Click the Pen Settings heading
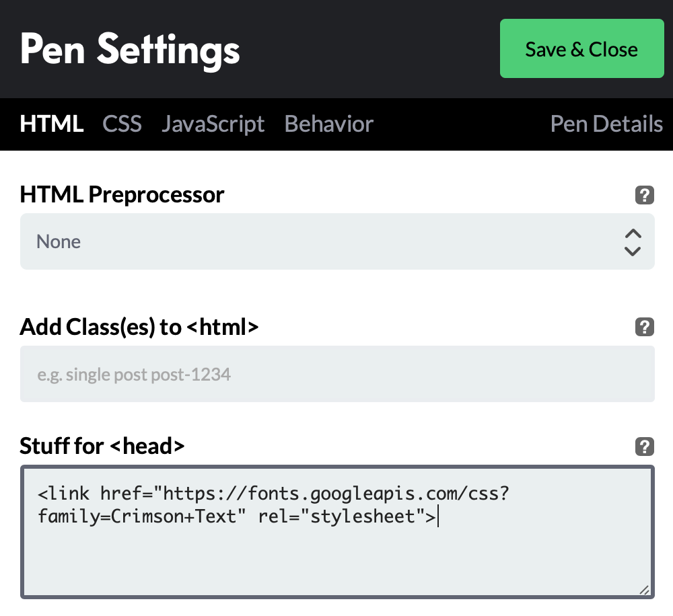Image resolution: width=673 pixels, height=616 pixels. point(130,50)
